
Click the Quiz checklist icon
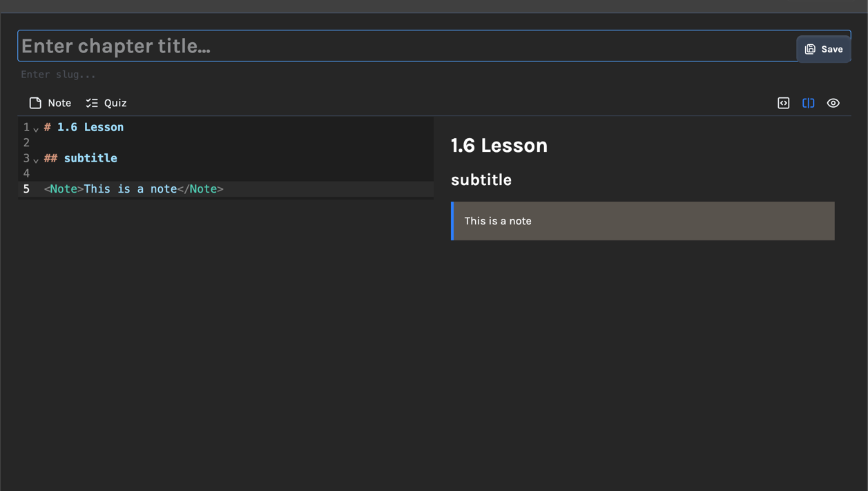92,103
